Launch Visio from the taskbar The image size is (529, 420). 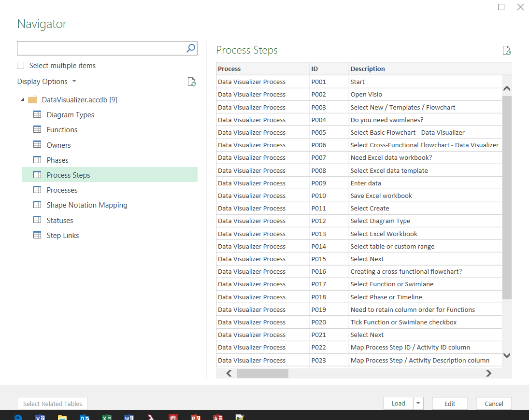40,417
